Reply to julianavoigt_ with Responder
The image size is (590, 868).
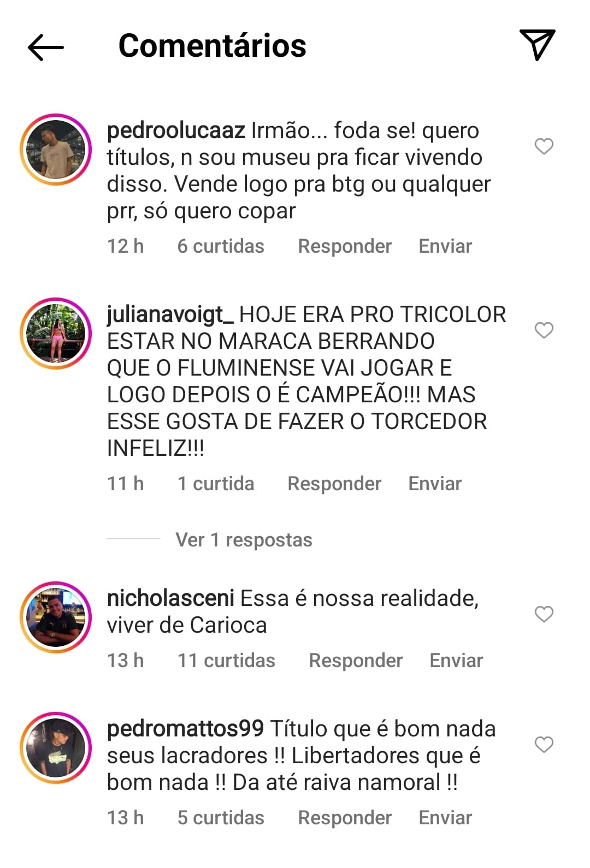[x=334, y=484]
